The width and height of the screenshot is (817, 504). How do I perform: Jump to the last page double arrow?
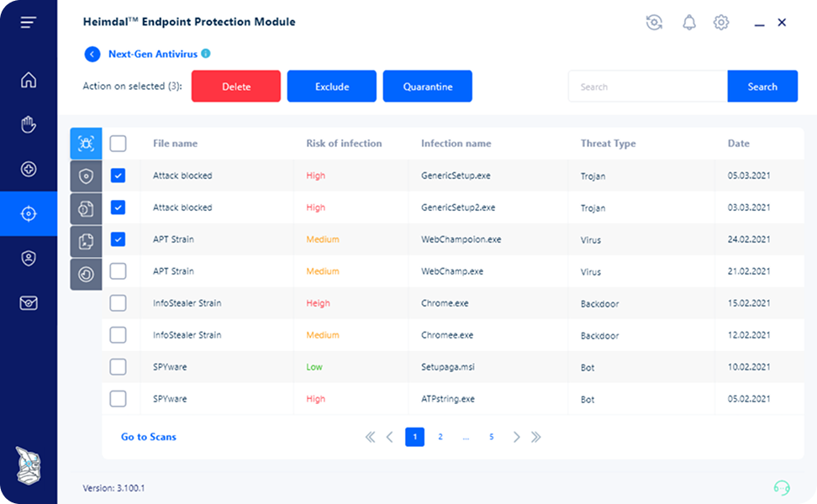point(536,437)
